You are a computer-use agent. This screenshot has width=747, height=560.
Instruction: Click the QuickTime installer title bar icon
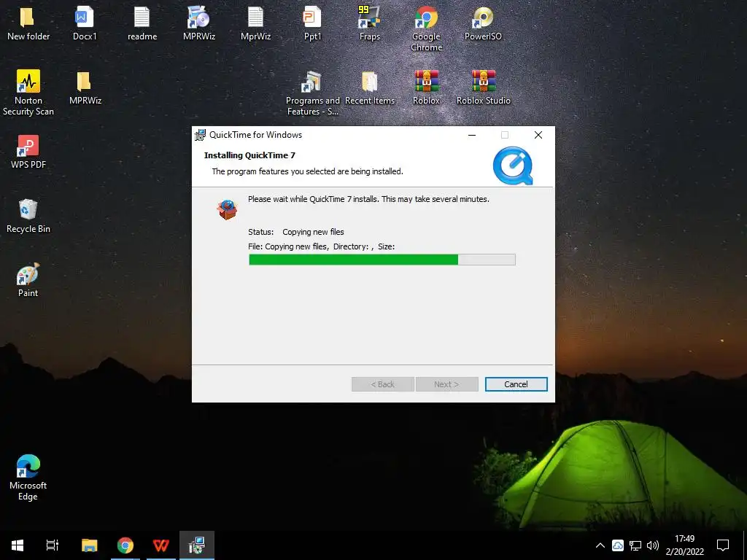tap(200, 135)
